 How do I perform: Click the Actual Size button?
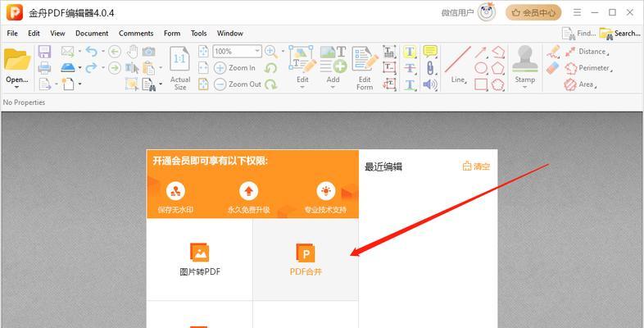click(180, 68)
